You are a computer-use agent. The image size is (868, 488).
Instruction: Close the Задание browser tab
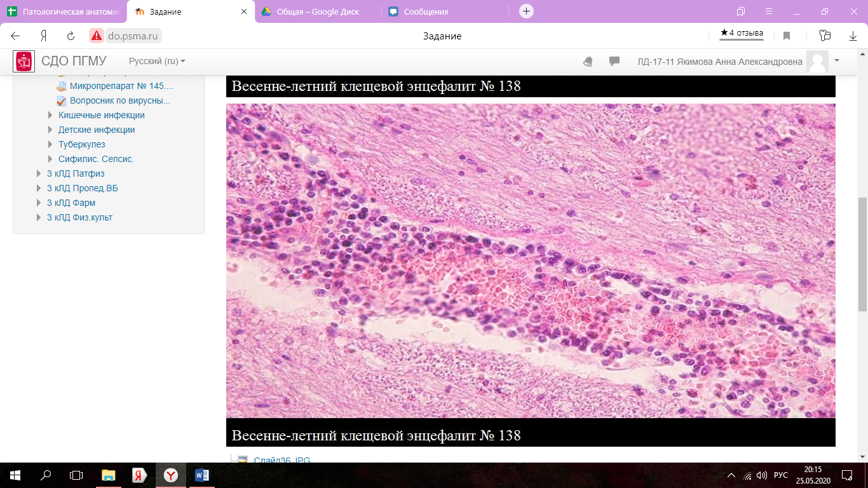click(x=245, y=11)
